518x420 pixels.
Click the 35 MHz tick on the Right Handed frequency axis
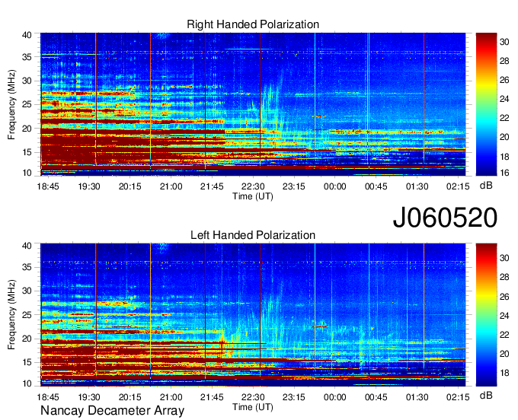coord(27,57)
